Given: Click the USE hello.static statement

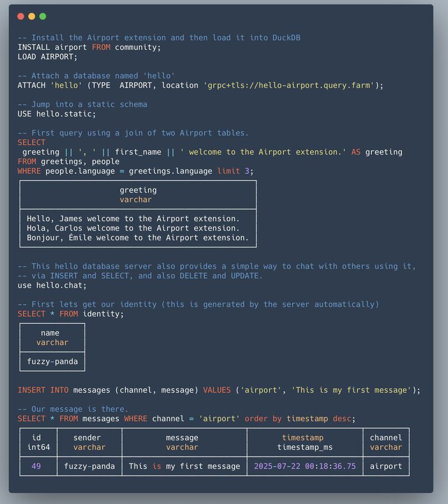Looking at the screenshot, I should coord(57,114).
